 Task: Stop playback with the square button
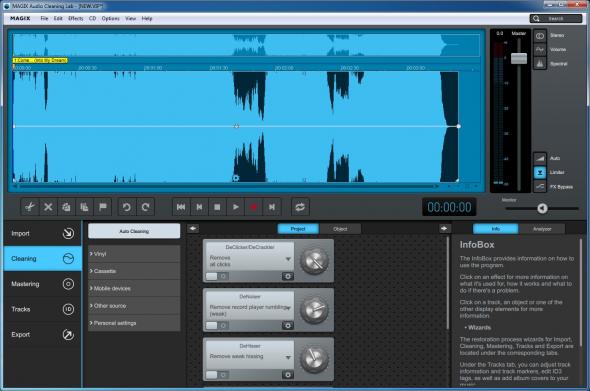pos(217,207)
